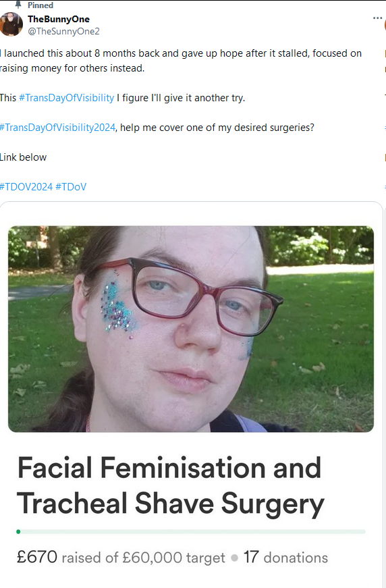The image size is (386, 588).
Task: Click the Pinned label above the tweet
Action: tap(40, 5)
